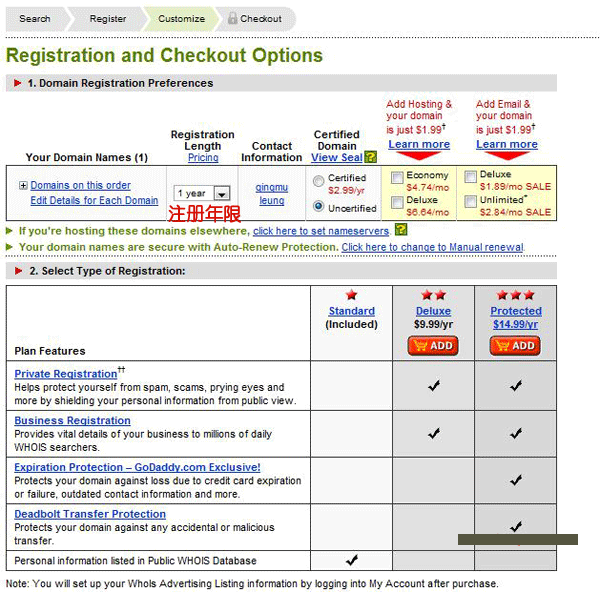Click the Standard plan link

(351, 311)
